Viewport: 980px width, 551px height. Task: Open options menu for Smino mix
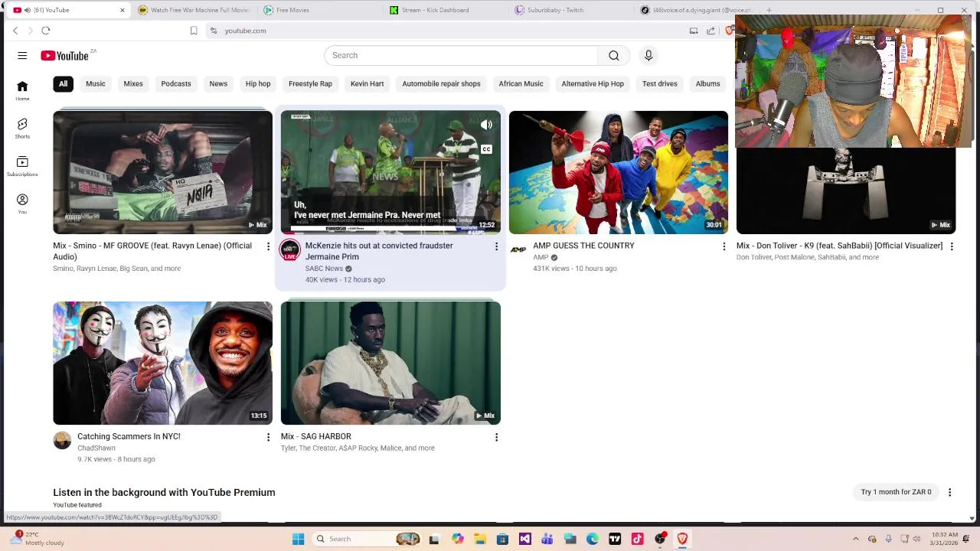(268, 246)
